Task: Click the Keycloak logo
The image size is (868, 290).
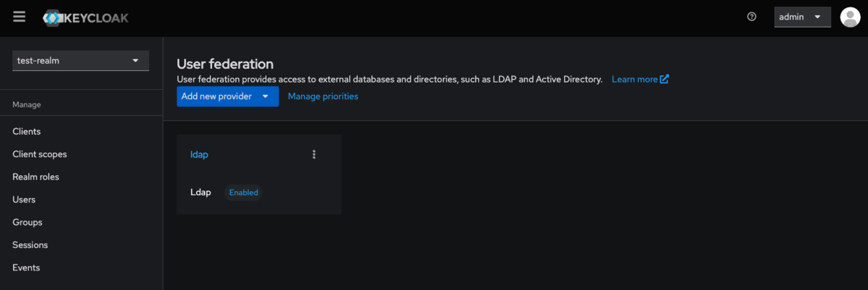Action: tap(85, 17)
